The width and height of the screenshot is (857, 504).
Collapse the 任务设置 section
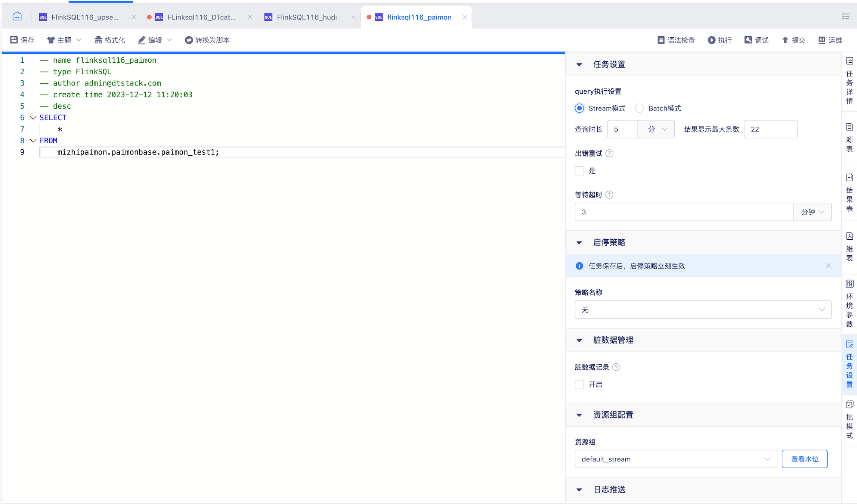[x=579, y=65]
